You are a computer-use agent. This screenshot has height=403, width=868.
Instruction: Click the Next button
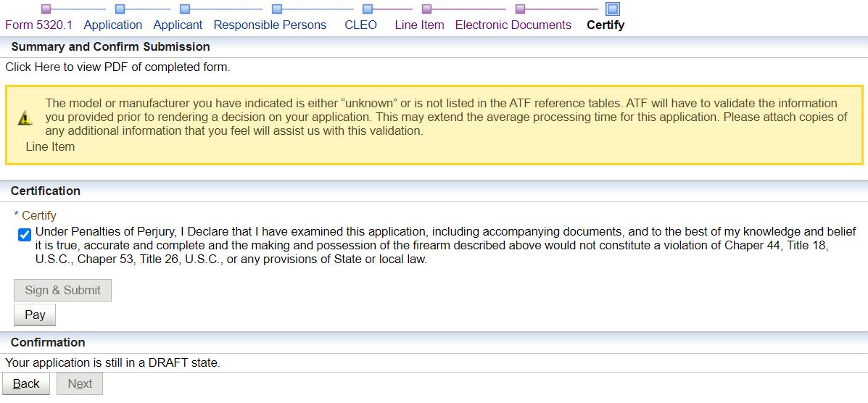click(x=80, y=383)
